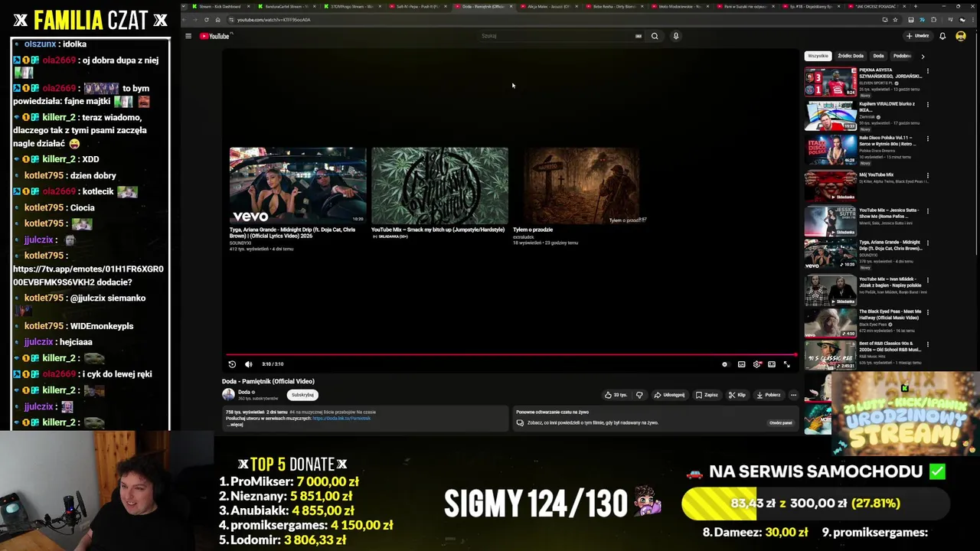Viewport: 980px width, 551px height.
Task: Switch to theater mode
Action: (772, 364)
